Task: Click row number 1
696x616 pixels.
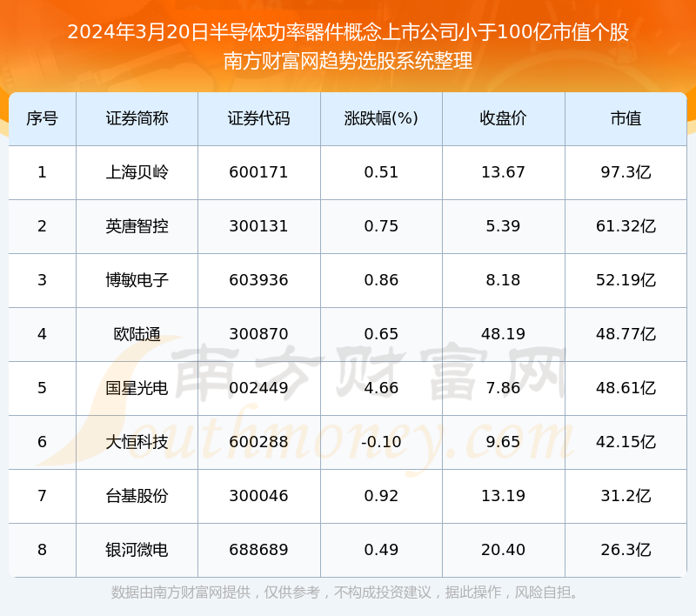Action: point(42,172)
